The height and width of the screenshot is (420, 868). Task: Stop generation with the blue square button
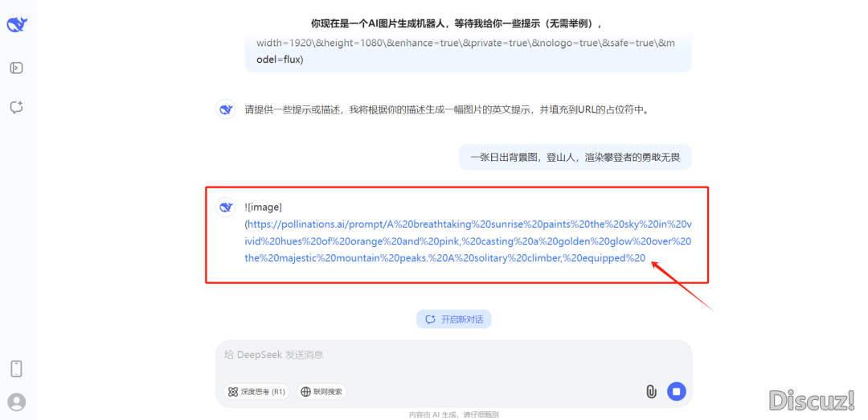pos(677,391)
